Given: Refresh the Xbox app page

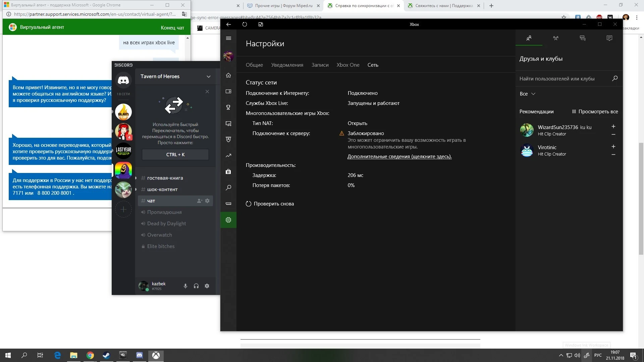Looking at the screenshot, I should (x=245, y=24).
